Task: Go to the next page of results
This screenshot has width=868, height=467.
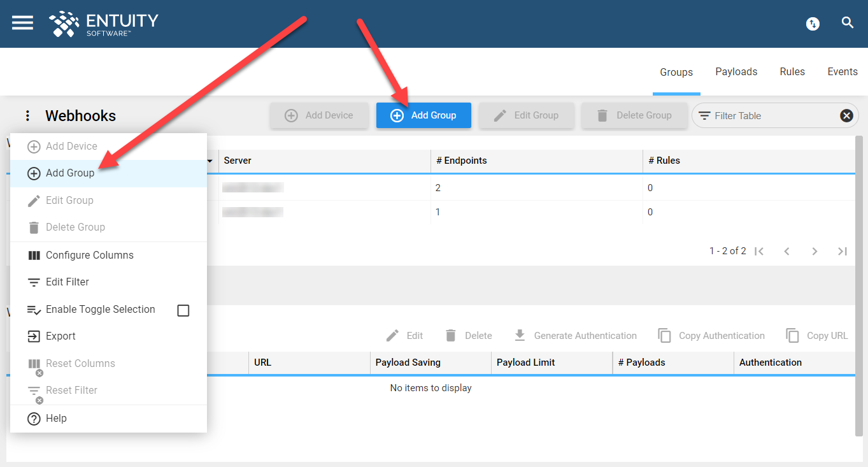Action: tap(815, 251)
